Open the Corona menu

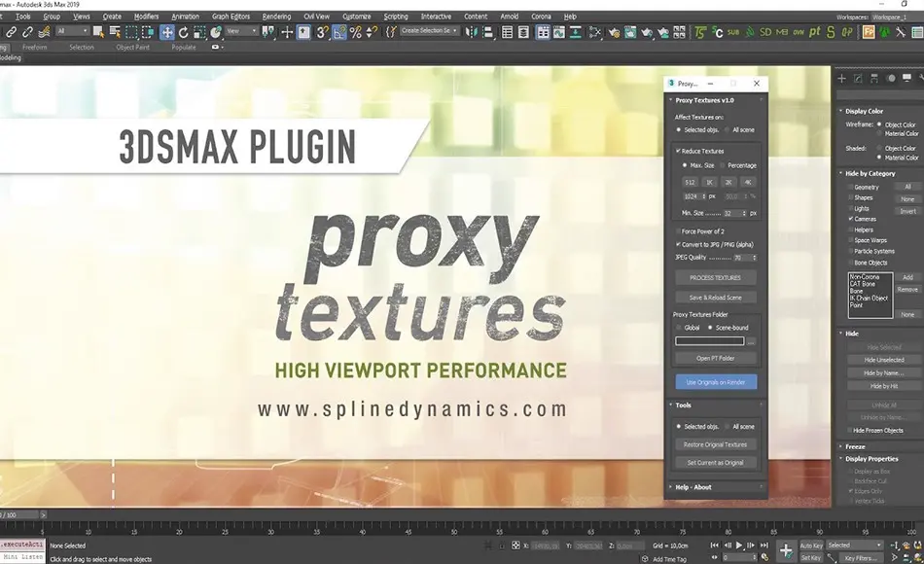coord(542,16)
